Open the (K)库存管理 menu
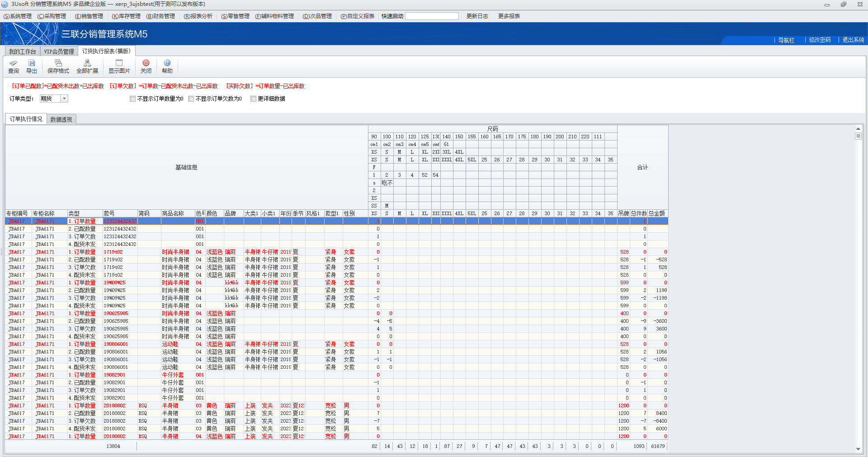 coord(126,16)
